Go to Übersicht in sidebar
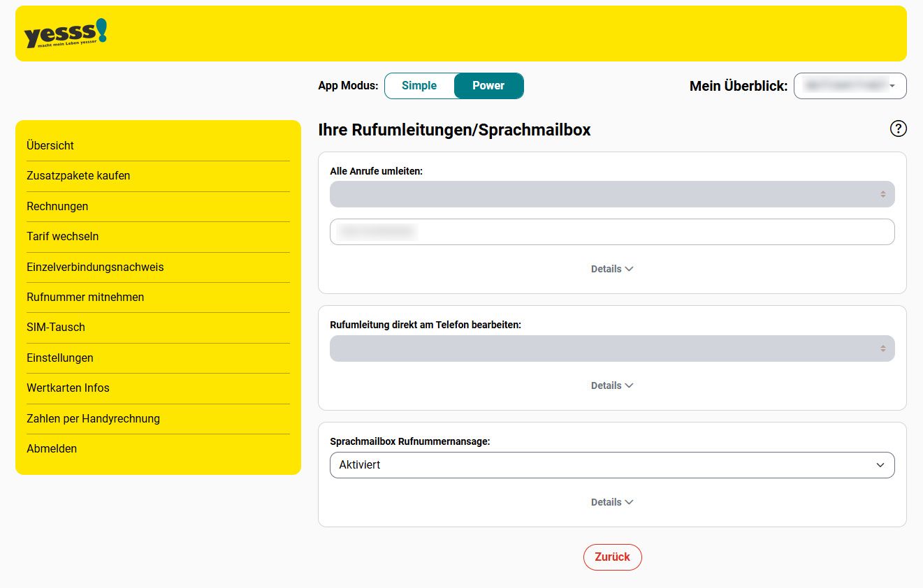Screen dimensions: 923x588 pyautogui.click(x=50, y=146)
